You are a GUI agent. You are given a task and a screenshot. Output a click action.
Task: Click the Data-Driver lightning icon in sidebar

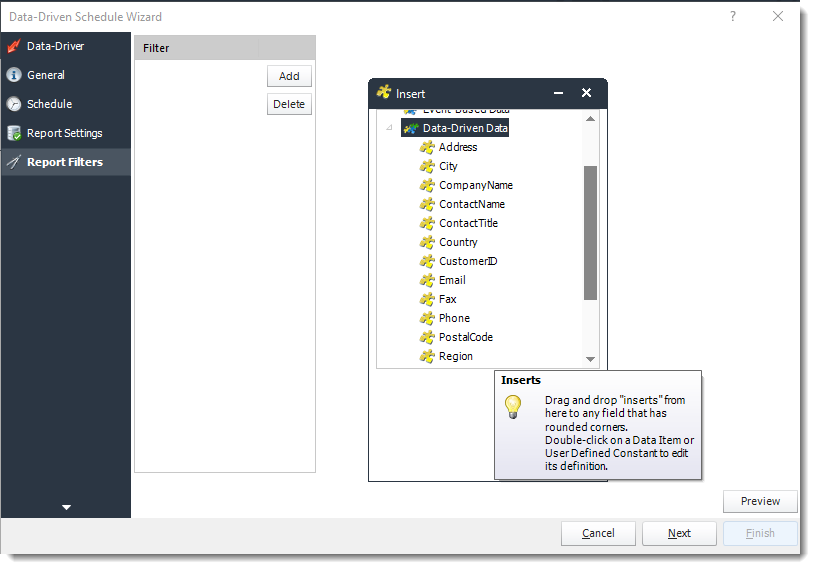(14, 46)
